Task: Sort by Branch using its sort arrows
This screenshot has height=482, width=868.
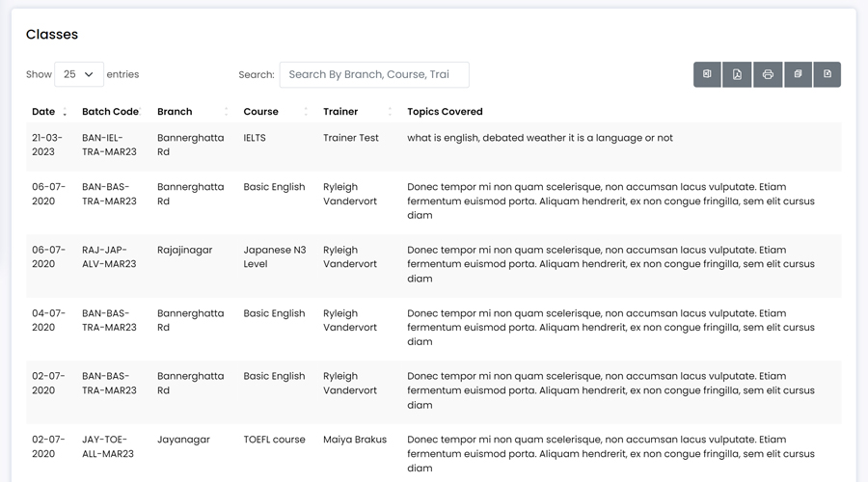Action: 226,112
